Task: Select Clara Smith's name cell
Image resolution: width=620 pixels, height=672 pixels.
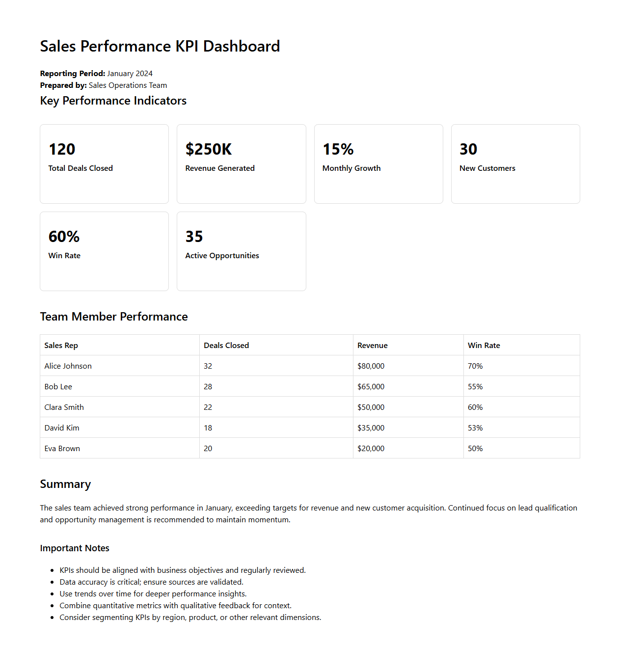Action: 64,407
